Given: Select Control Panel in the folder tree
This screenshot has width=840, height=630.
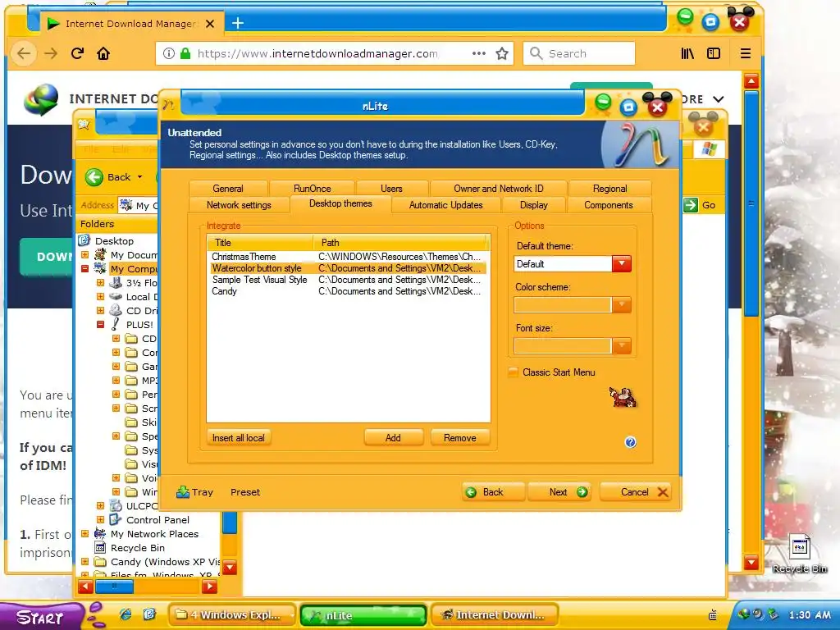Looking at the screenshot, I should pyautogui.click(x=157, y=519).
